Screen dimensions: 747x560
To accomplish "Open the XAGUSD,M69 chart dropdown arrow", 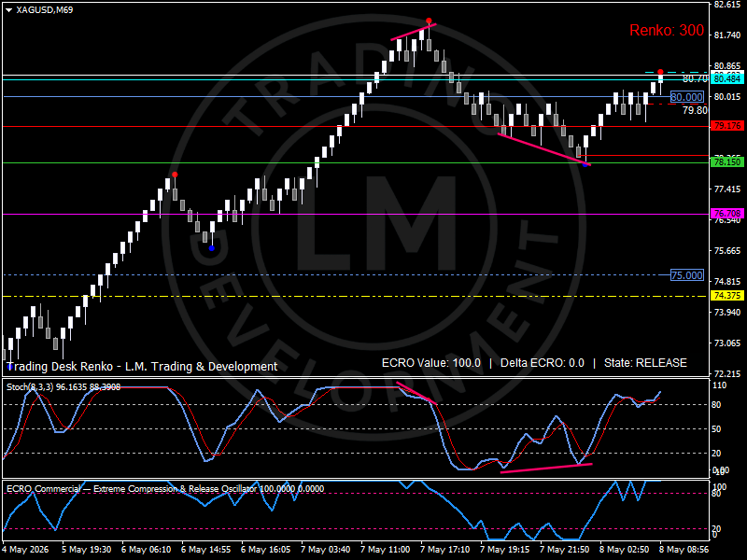I will tap(9, 10).
